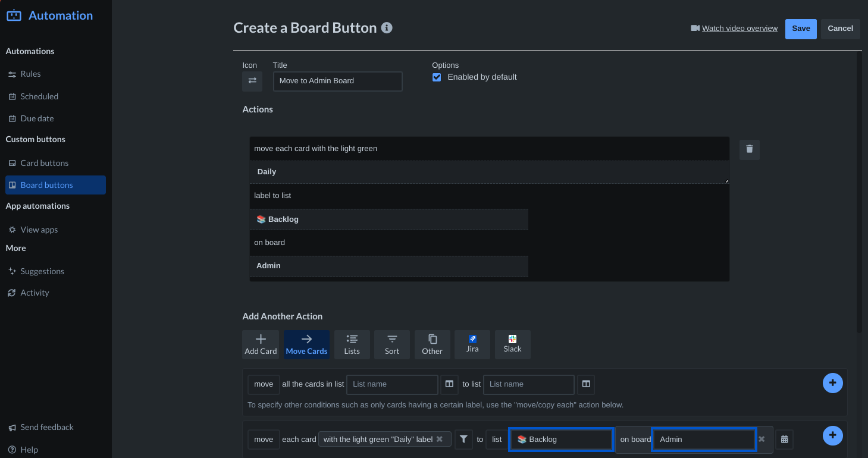This screenshot has height=458, width=868.
Task: Delete the action using the trash icon
Action: 749,149
